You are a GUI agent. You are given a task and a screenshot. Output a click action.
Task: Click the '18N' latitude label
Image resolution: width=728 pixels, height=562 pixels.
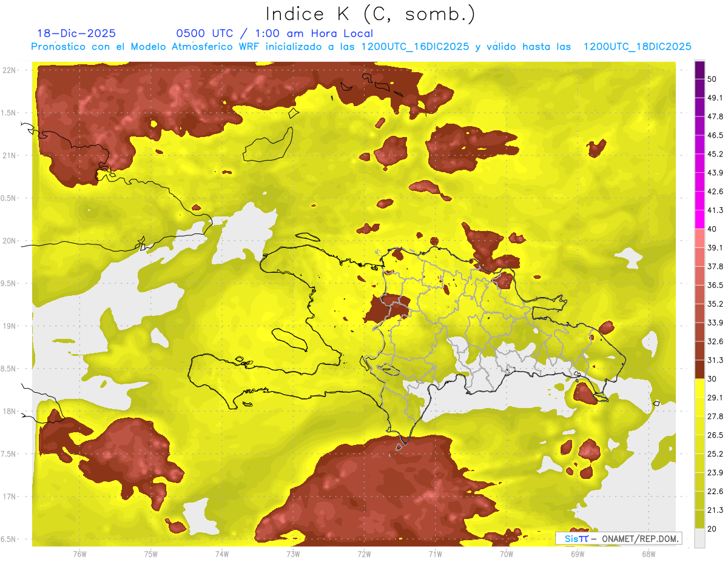tap(10, 411)
